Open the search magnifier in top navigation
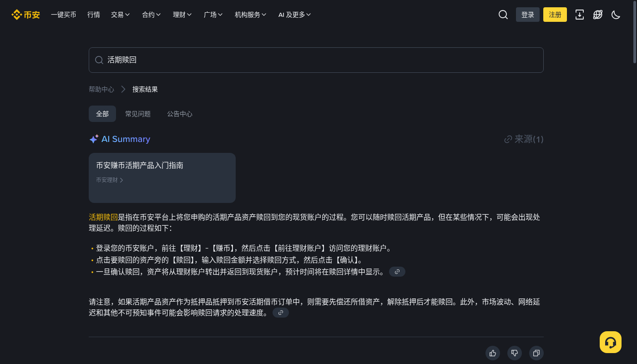 coord(503,15)
